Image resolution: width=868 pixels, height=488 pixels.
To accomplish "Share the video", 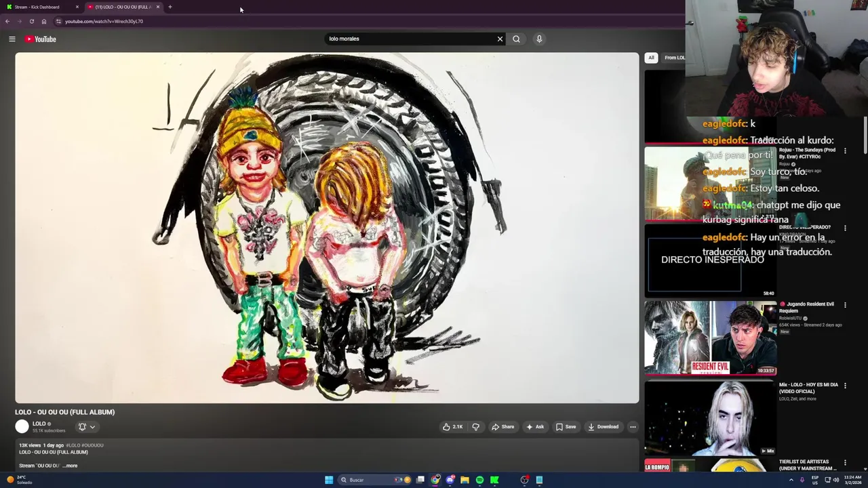I will point(502,426).
